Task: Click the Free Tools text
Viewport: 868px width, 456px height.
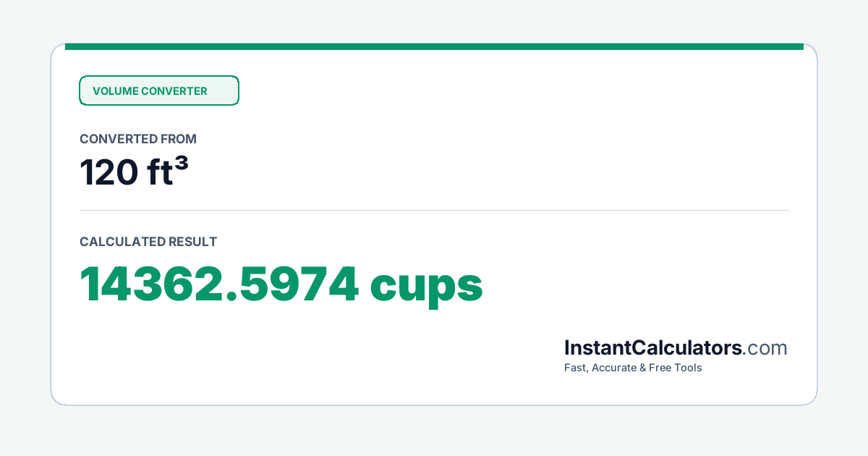Action: (x=676, y=368)
